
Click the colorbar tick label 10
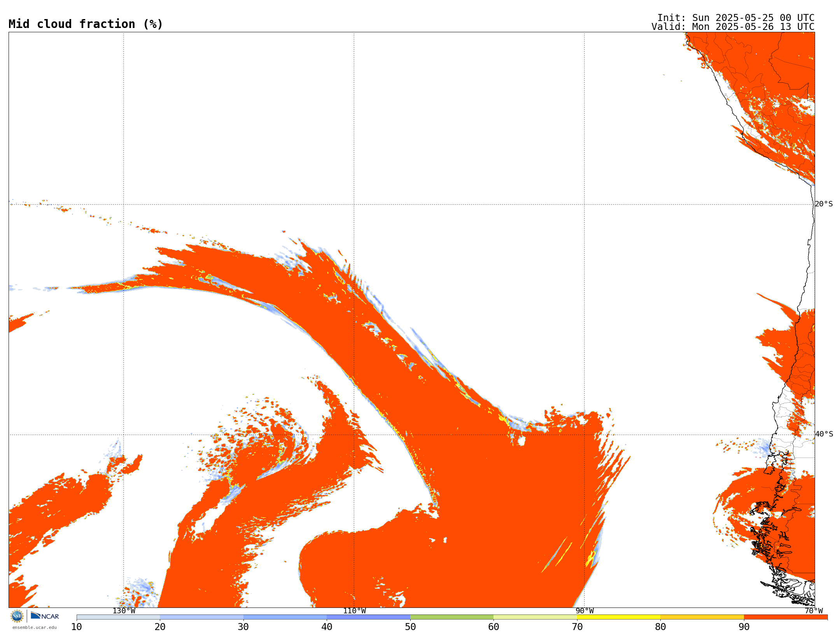(77, 627)
